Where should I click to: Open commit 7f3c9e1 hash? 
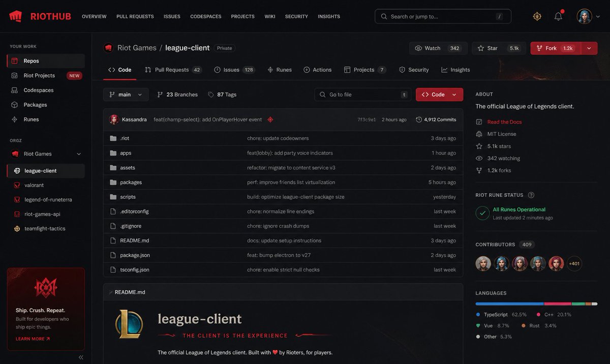point(367,120)
